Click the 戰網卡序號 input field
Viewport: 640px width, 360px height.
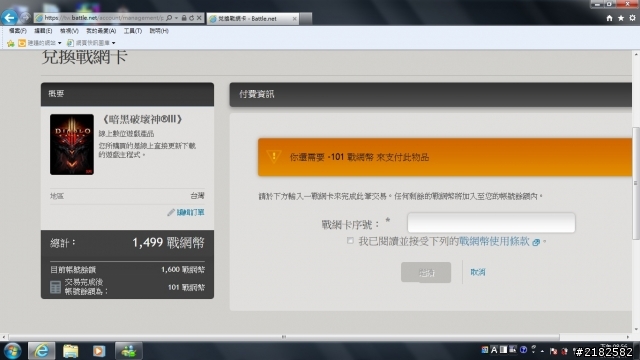point(491,223)
